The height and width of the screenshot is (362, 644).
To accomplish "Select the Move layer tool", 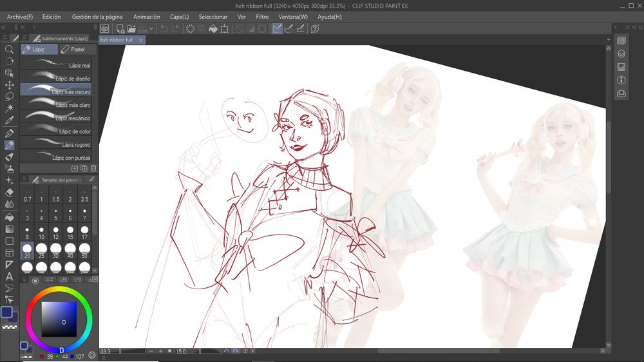I will [x=9, y=85].
